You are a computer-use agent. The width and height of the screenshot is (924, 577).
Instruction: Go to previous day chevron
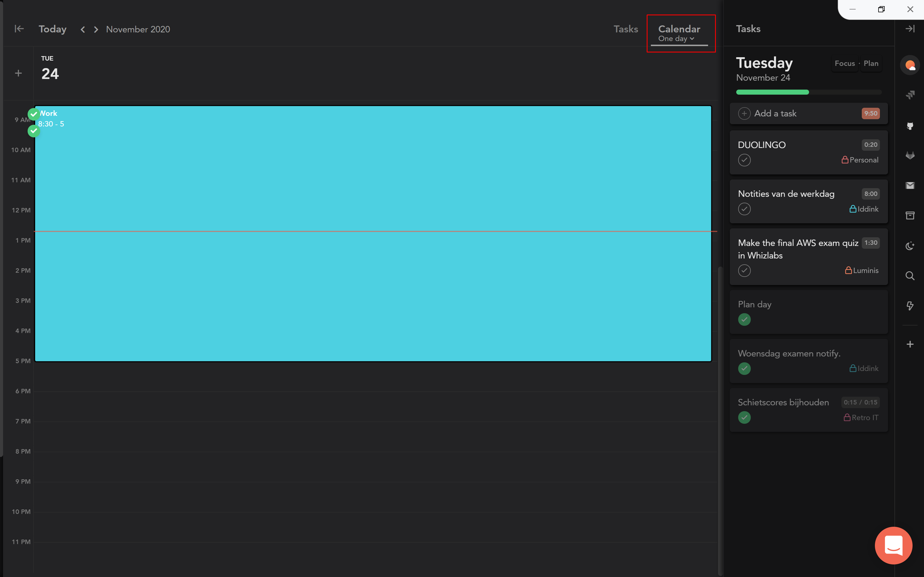click(82, 29)
